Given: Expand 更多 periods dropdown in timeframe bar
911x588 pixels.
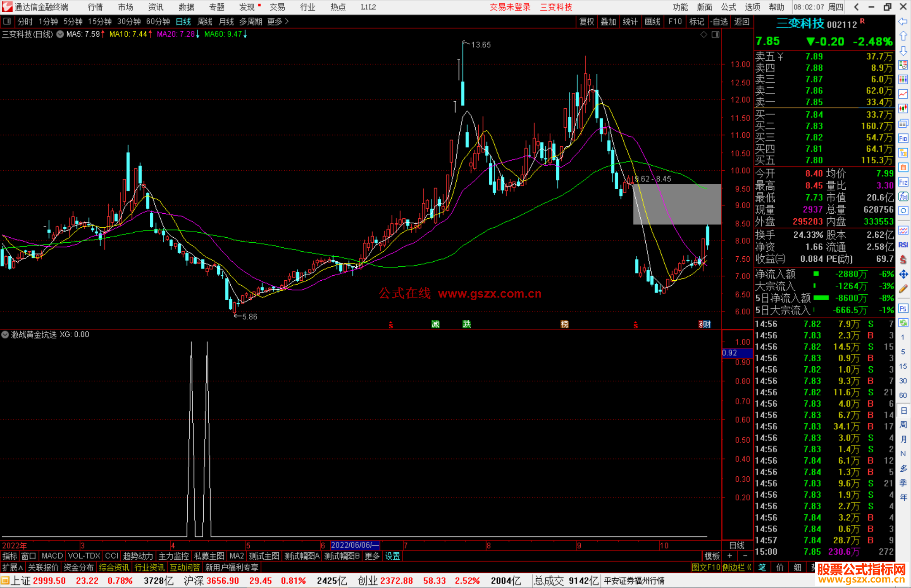Looking at the screenshot, I should (x=278, y=21).
